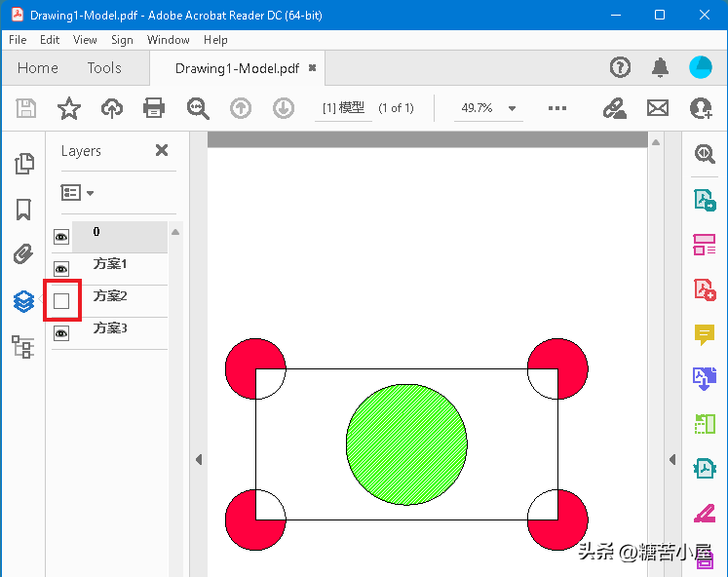Toggle visibility eye of layer 0
The image size is (728, 577).
pyautogui.click(x=61, y=237)
